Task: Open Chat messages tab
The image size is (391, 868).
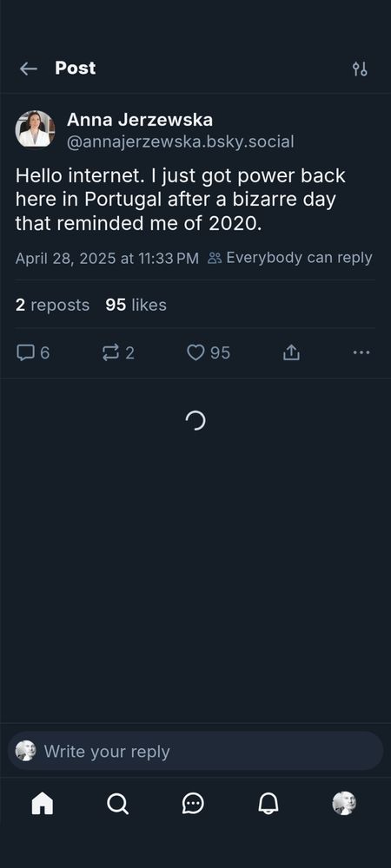Action: 193,803
